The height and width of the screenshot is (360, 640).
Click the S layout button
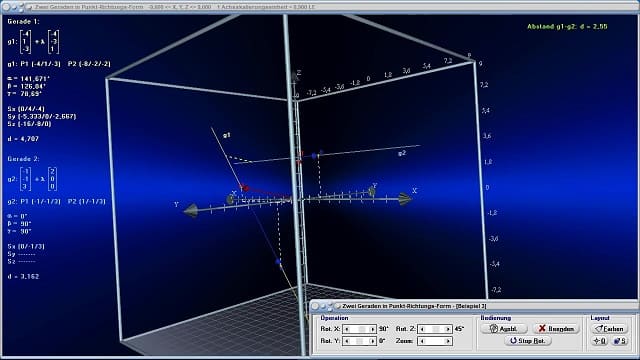click(x=620, y=341)
